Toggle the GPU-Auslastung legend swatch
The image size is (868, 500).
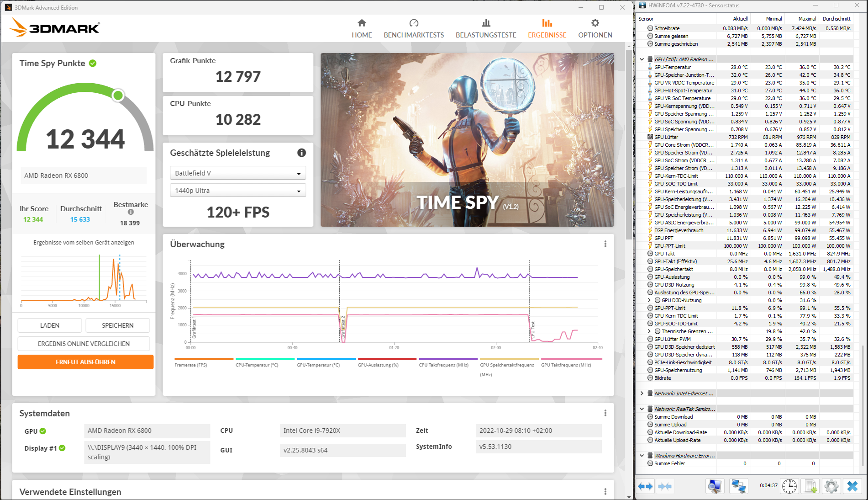point(387,359)
